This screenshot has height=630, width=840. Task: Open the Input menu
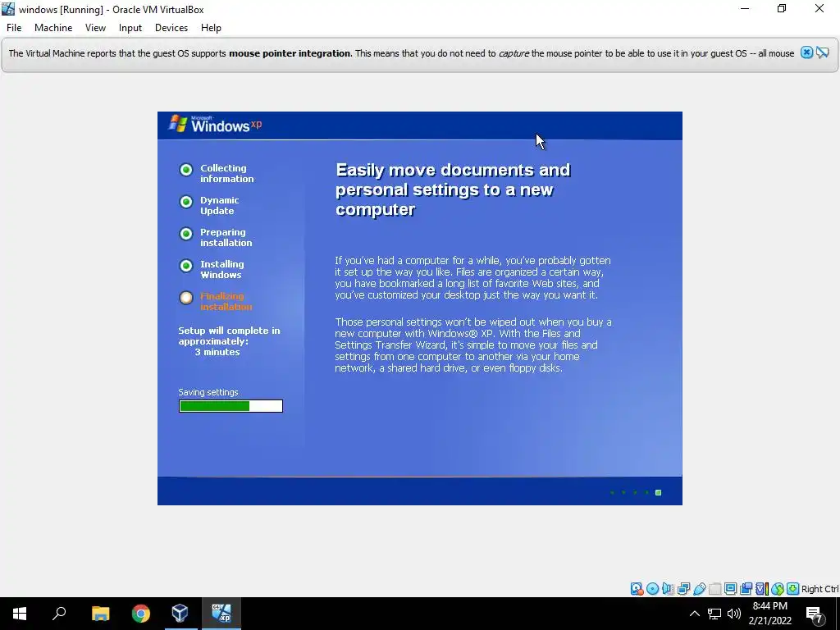[x=130, y=28]
